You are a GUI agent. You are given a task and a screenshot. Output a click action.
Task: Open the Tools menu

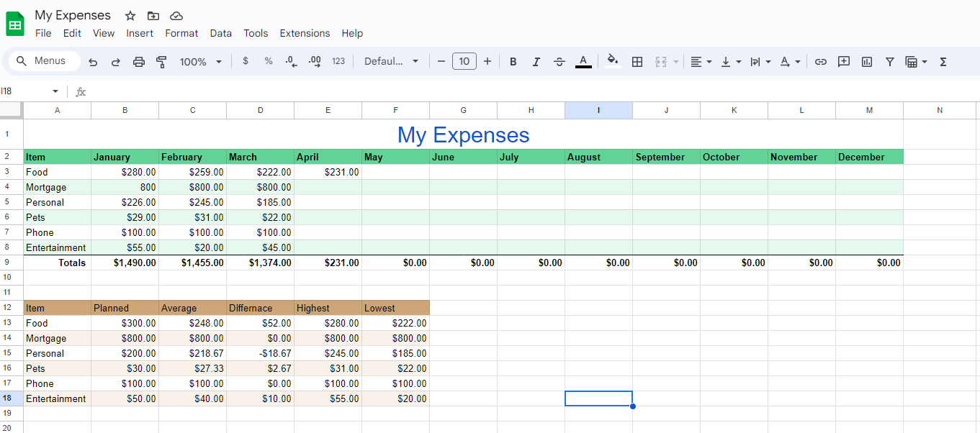[x=256, y=33]
